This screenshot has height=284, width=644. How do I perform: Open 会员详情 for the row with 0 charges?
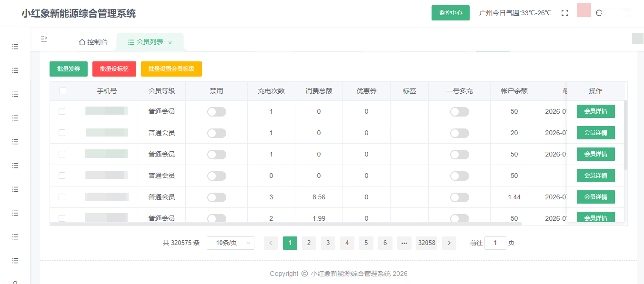click(x=596, y=176)
